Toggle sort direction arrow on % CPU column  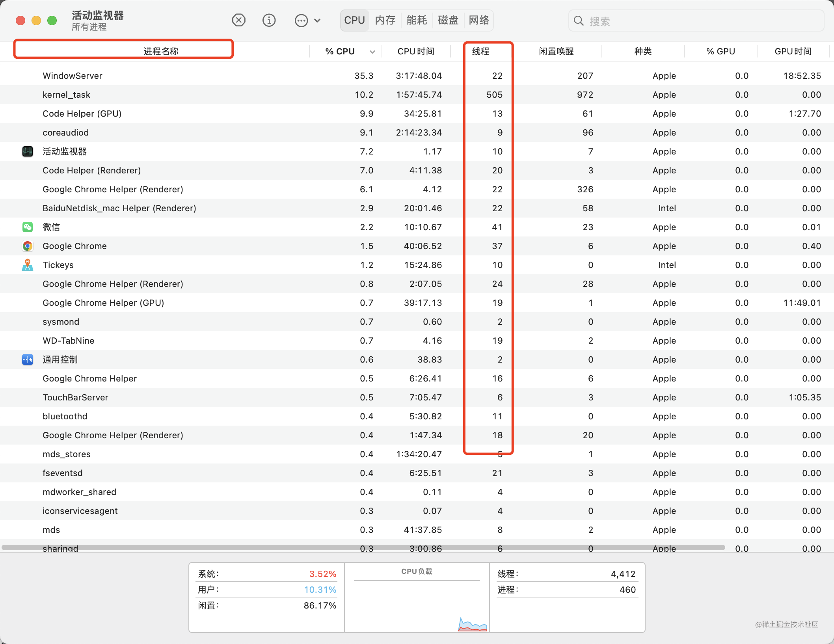pos(372,52)
